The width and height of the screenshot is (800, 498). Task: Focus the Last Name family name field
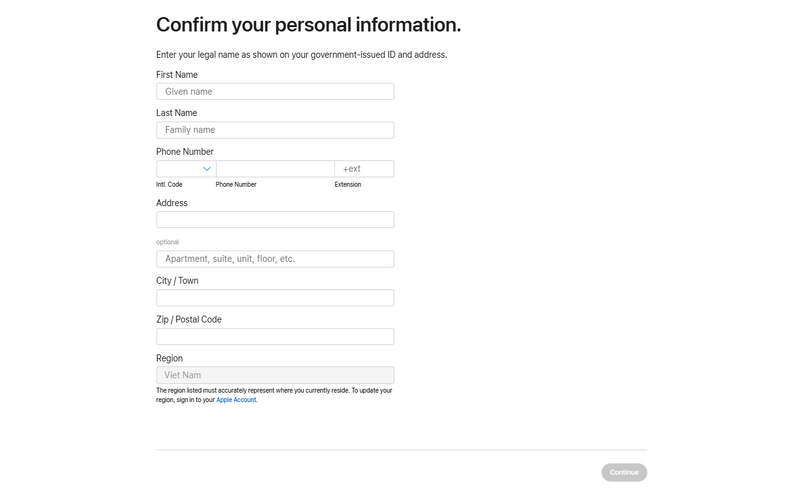point(275,130)
